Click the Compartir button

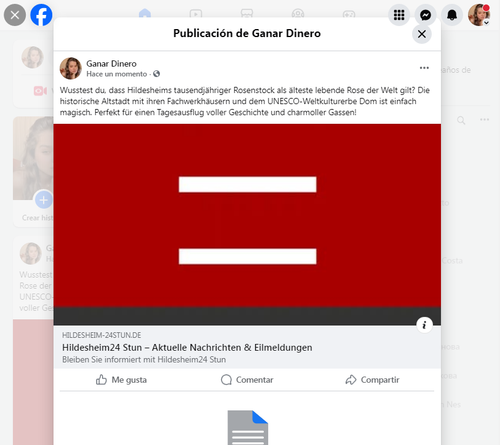[x=372, y=380]
